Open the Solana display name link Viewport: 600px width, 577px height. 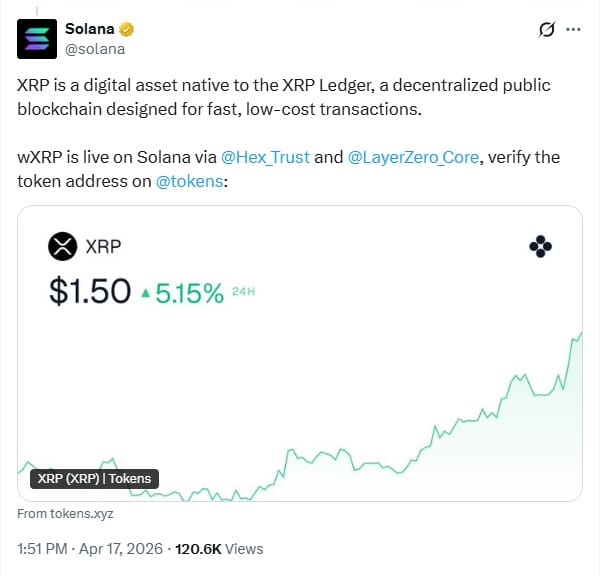tap(89, 29)
